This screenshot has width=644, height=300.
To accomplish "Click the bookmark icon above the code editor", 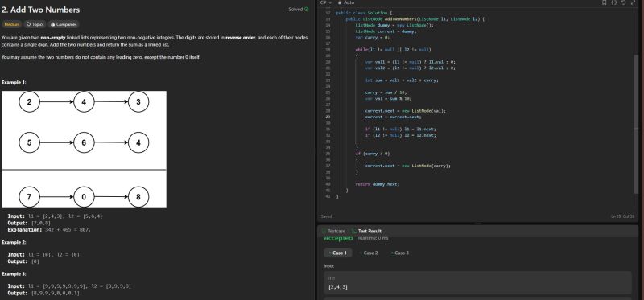I will 605,2.
